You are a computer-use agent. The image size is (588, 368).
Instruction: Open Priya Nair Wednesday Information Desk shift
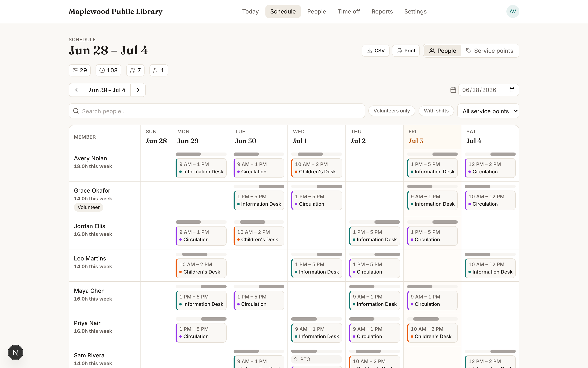316,333
